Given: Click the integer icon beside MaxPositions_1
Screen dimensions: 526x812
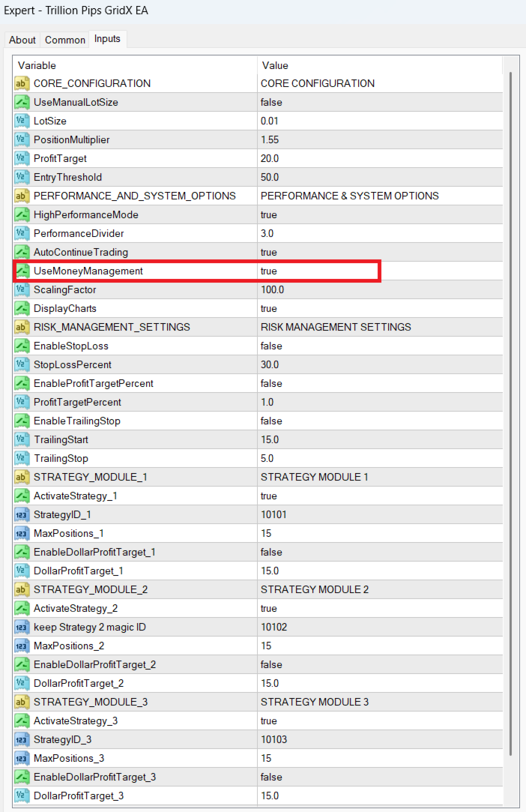Looking at the screenshot, I should pos(21,533).
